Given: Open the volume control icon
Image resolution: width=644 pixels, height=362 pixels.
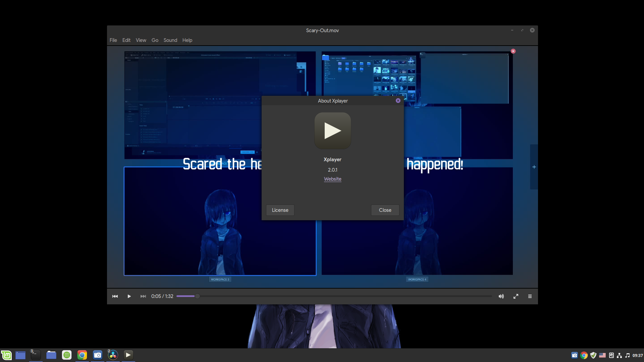Looking at the screenshot, I should (501, 296).
